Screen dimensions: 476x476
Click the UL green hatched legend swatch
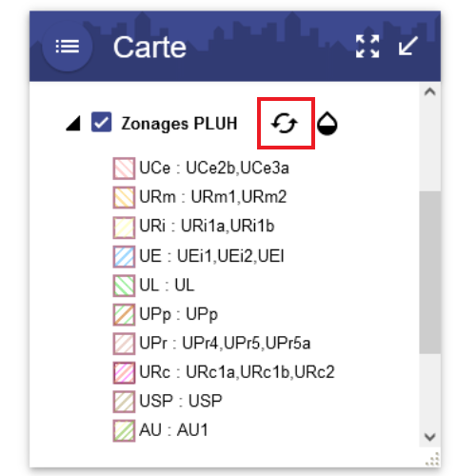pyautogui.click(x=124, y=286)
